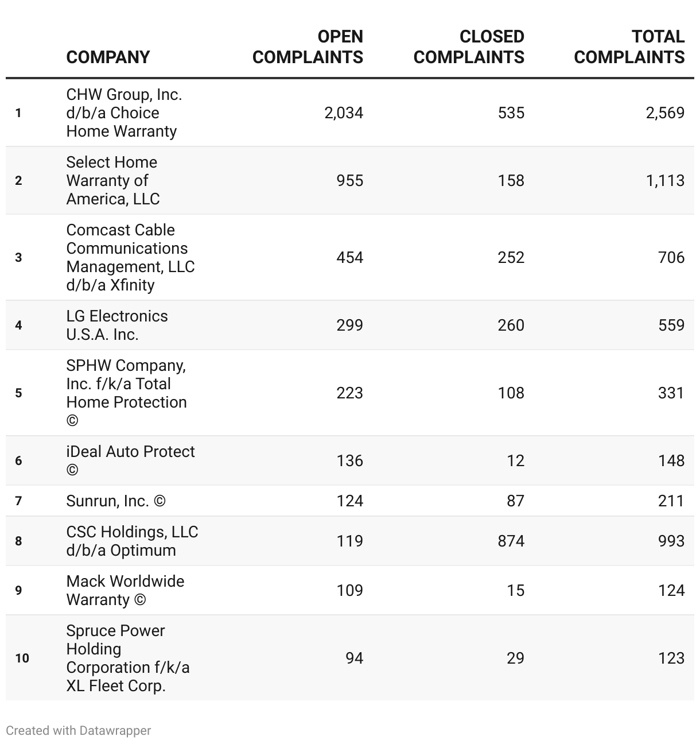Select Select Home Warranty of America cell
This screenshot has height=744, width=700.
tap(113, 180)
